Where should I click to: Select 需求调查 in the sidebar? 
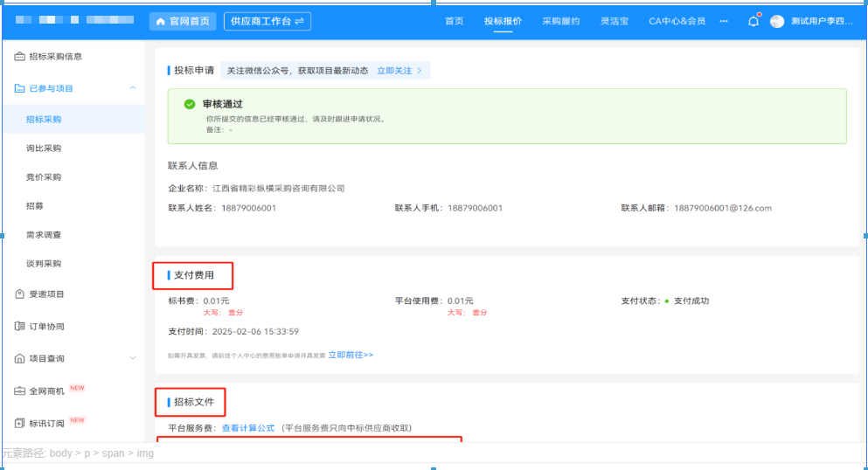(x=44, y=234)
